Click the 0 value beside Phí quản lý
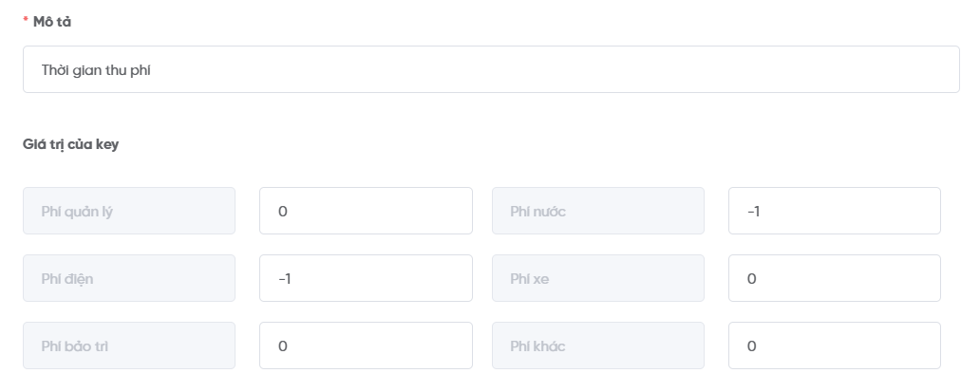The width and height of the screenshot is (980, 392). pos(283,211)
